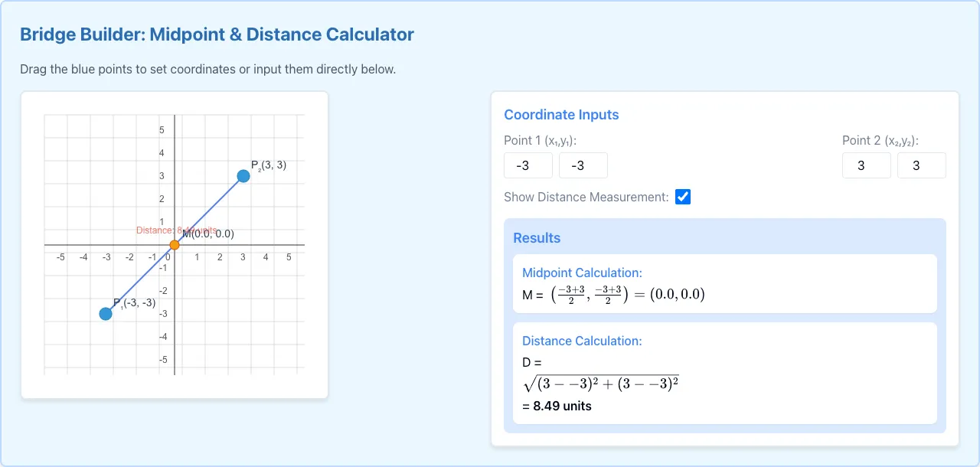Click the blue P1 point at (-3, -3)

click(x=106, y=314)
